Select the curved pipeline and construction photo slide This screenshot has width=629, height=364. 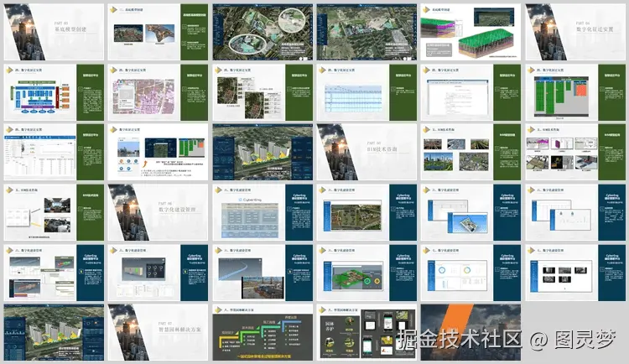[x=263, y=273]
